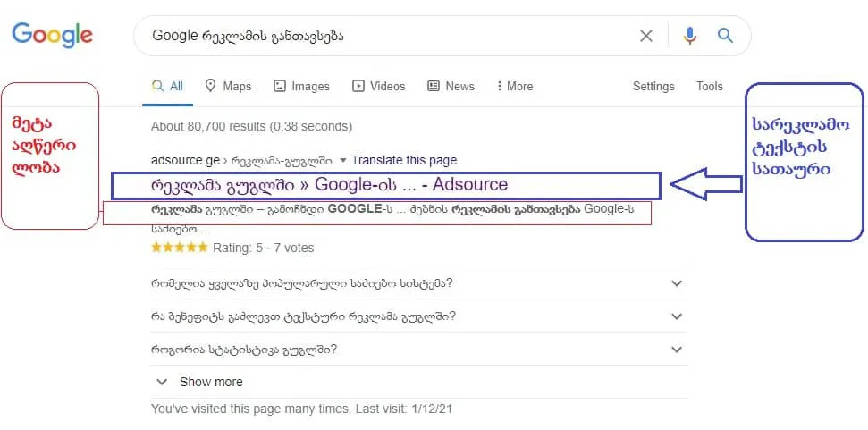
Task: Open search Tools
Action: [710, 87]
